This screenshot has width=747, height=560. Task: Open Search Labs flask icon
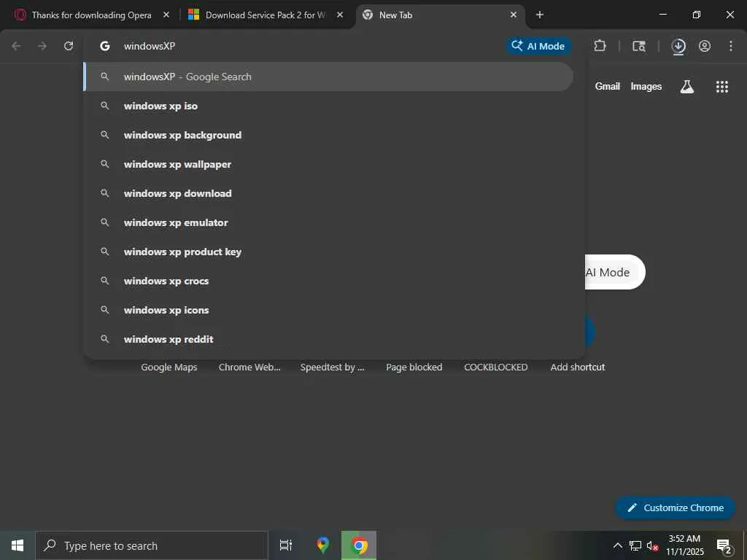[687, 87]
